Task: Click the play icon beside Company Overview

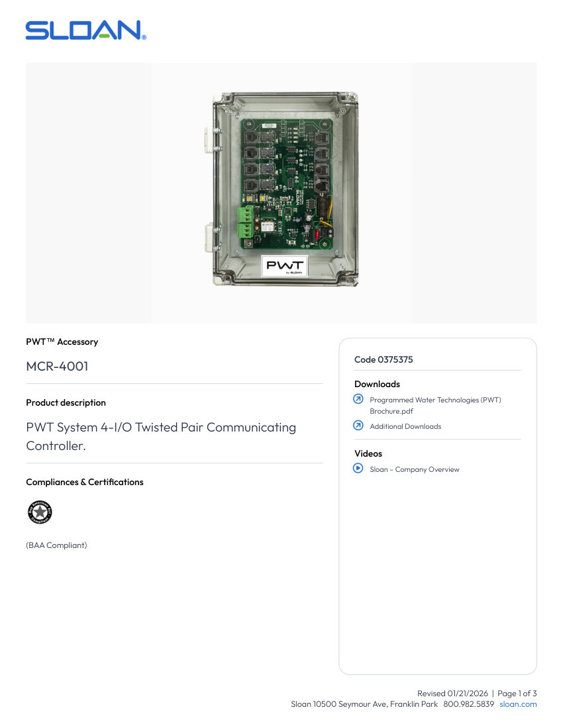Action: pyautogui.click(x=358, y=468)
